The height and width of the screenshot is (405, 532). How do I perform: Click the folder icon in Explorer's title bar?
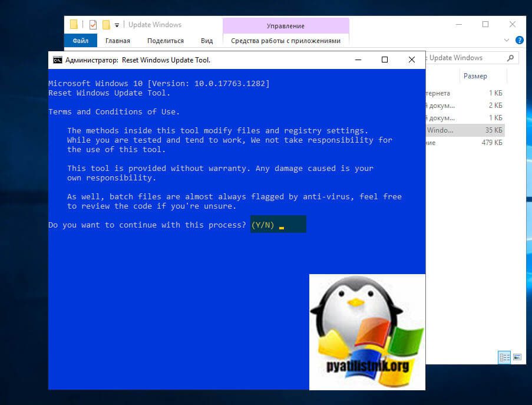(x=74, y=24)
